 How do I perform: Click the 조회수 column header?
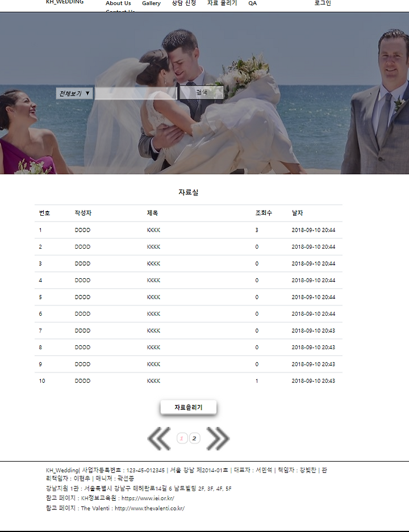264,213
